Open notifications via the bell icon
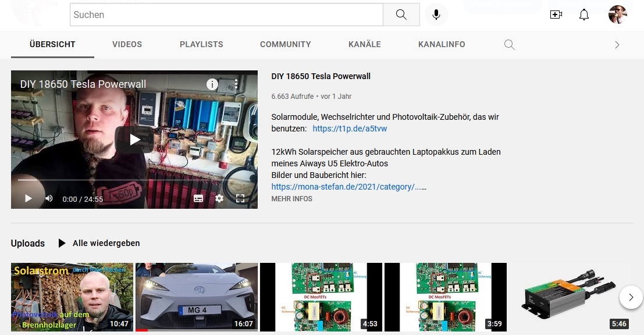The image size is (644, 335). [x=583, y=15]
